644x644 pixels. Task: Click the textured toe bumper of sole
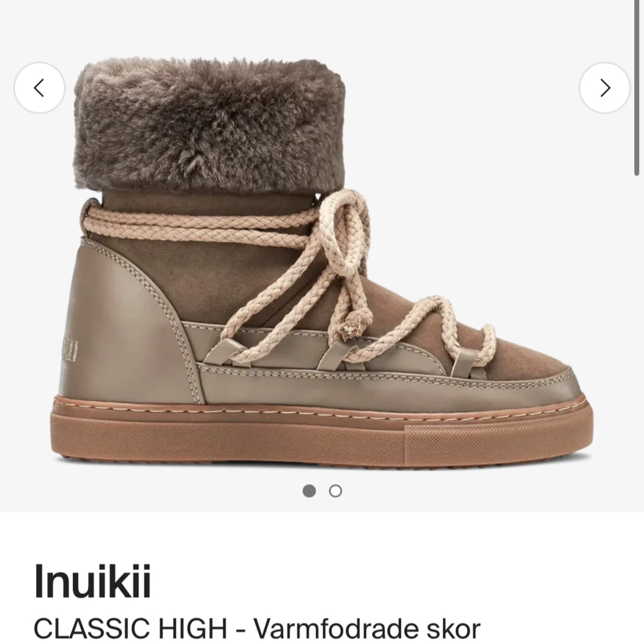click(x=499, y=445)
